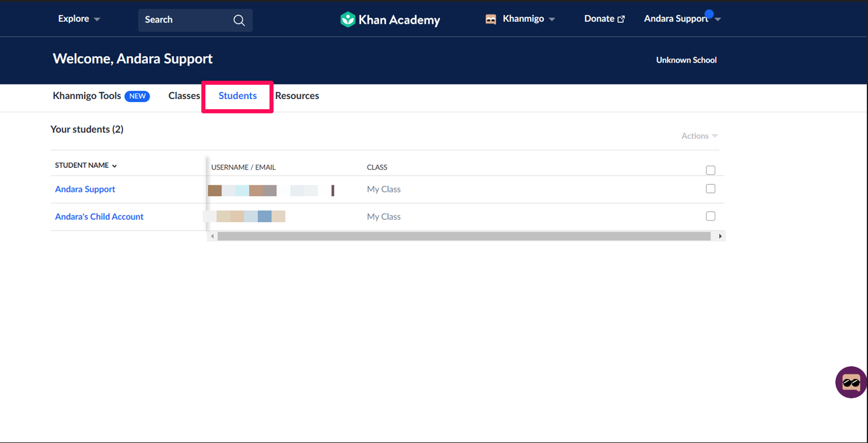This screenshot has width=868, height=443.
Task: Click the Donate external link icon
Action: 621,19
